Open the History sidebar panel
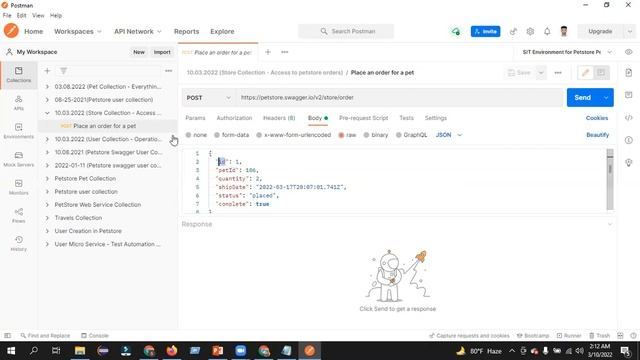Viewport: 640px width, 360px height. 18,243
